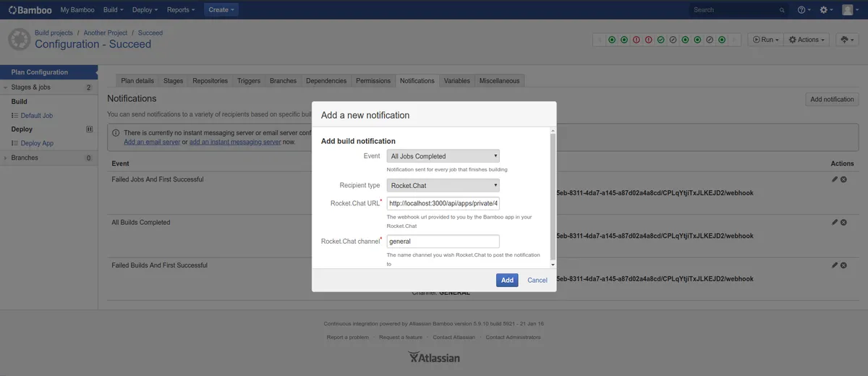Screen dimensions: 868x376
Task: Open the cloud deployment dropdown button
Action: [848, 40]
